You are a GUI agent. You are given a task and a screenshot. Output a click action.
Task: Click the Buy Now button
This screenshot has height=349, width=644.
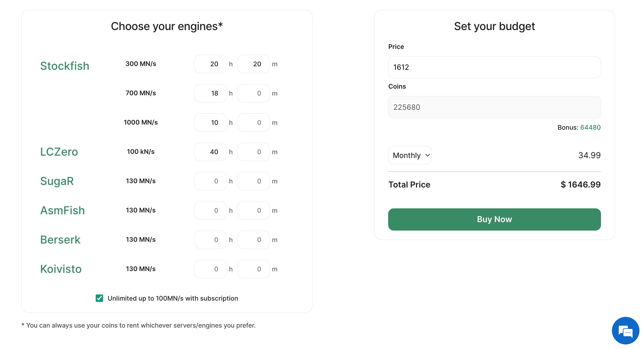(x=494, y=219)
